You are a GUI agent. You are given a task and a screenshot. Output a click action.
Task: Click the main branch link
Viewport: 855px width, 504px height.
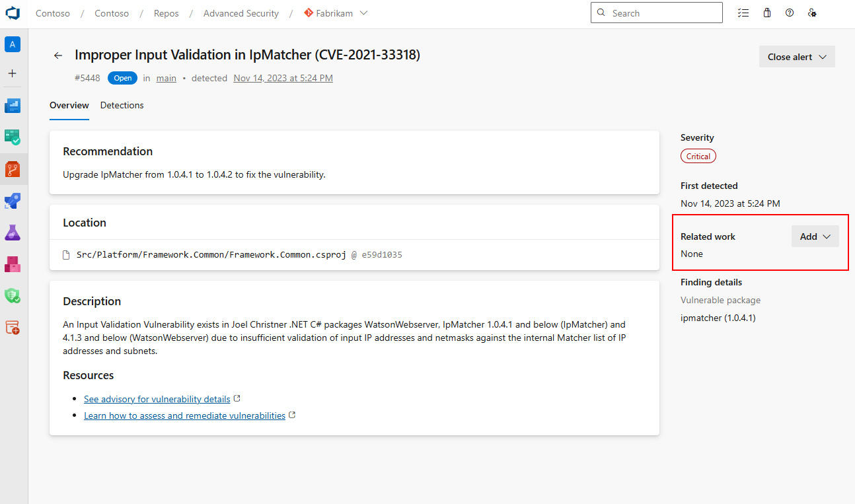(x=166, y=78)
